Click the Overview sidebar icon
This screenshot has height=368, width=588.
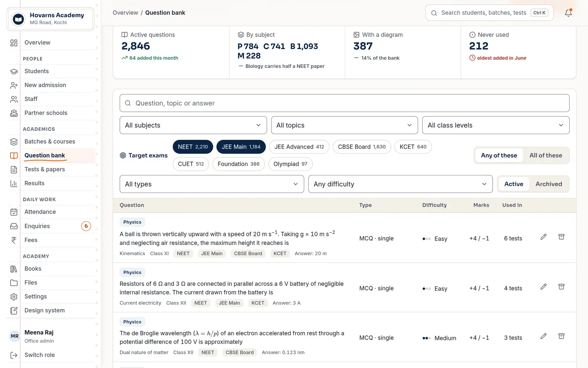tap(14, 43)
